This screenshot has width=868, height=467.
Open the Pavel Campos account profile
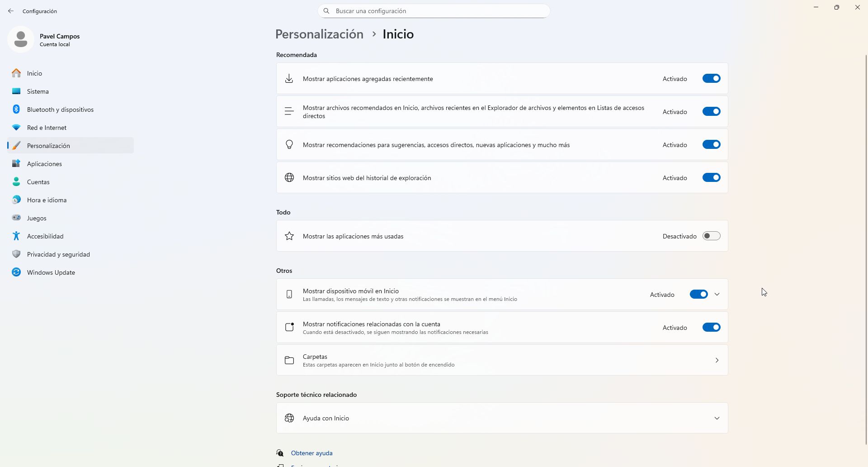[44, 40]
